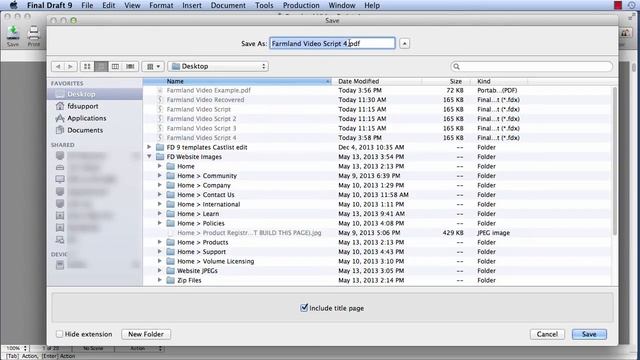Image resolution: width=640 pixels, height=360 pixels.
Task: Expand Home > Volume Licensing folder
Action: [160, 261]
